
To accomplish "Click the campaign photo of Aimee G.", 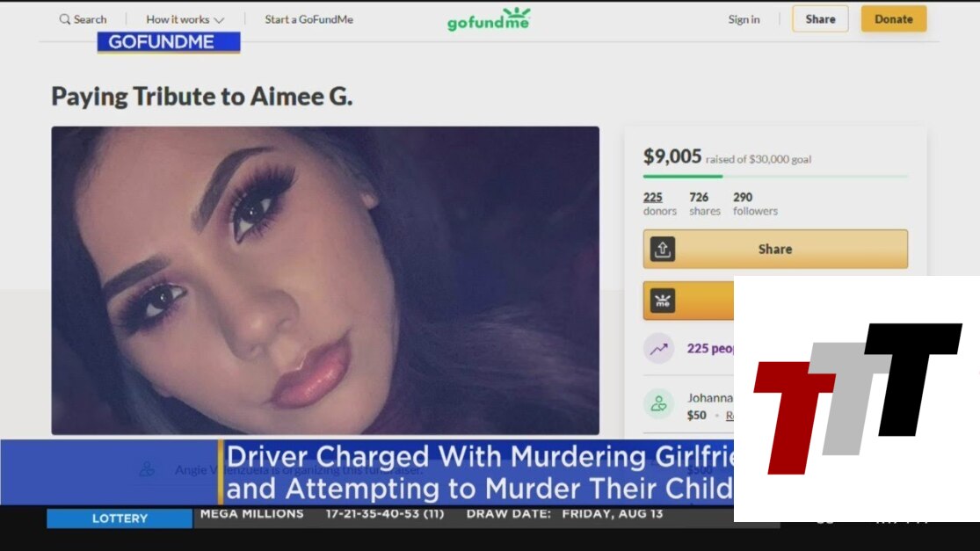I will point(325,280).
